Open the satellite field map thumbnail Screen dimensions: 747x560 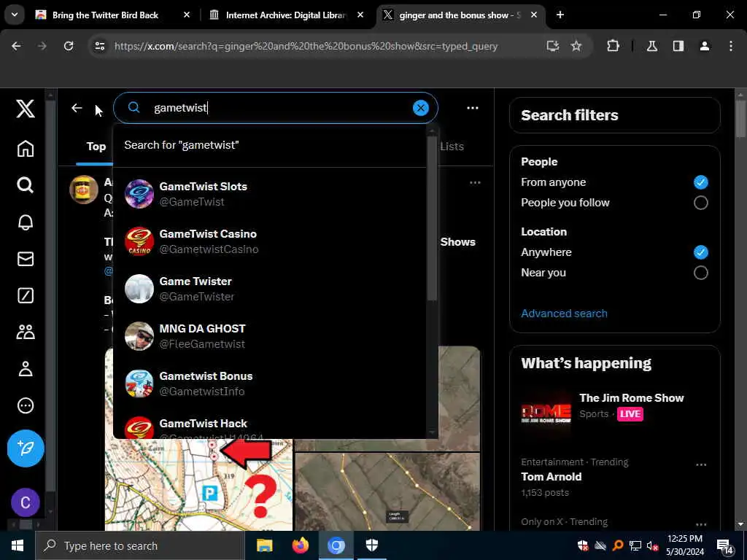387,491
